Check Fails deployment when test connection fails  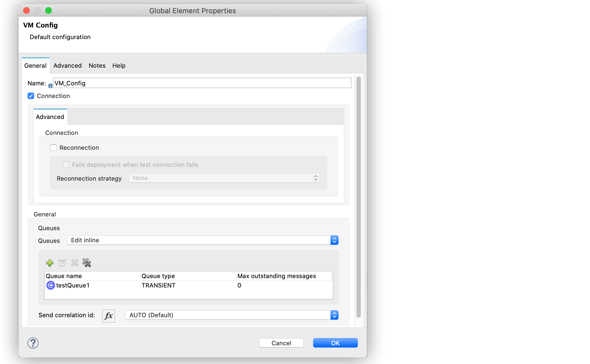click(66, 165)
